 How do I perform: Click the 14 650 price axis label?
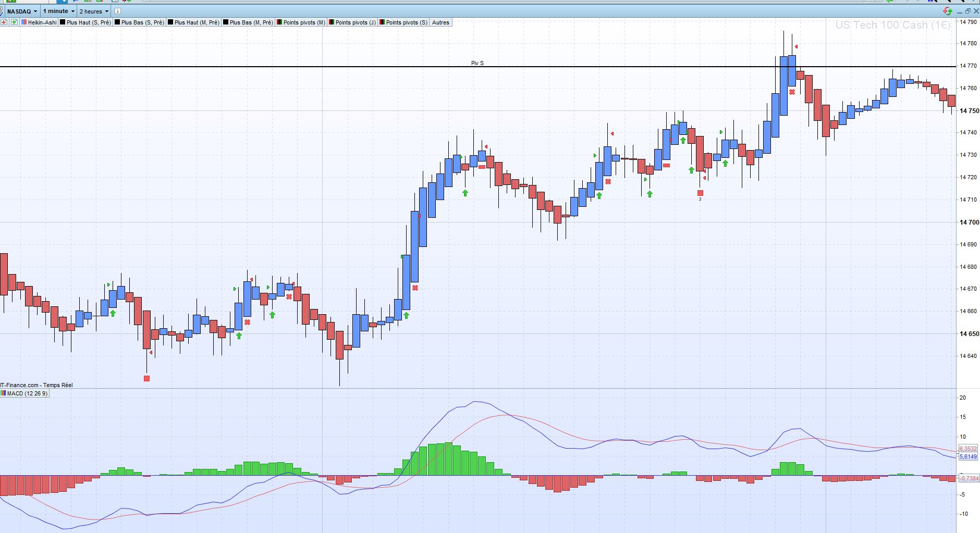pos(969,334)
